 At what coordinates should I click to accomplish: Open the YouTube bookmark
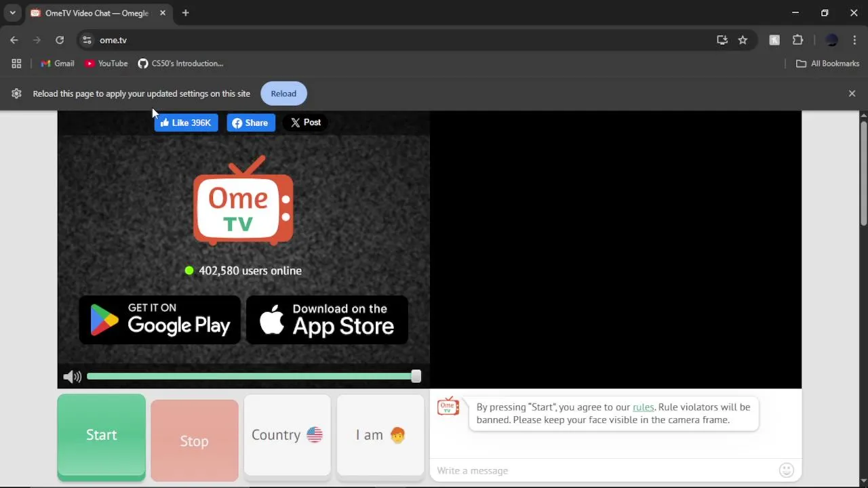[106, 64]
